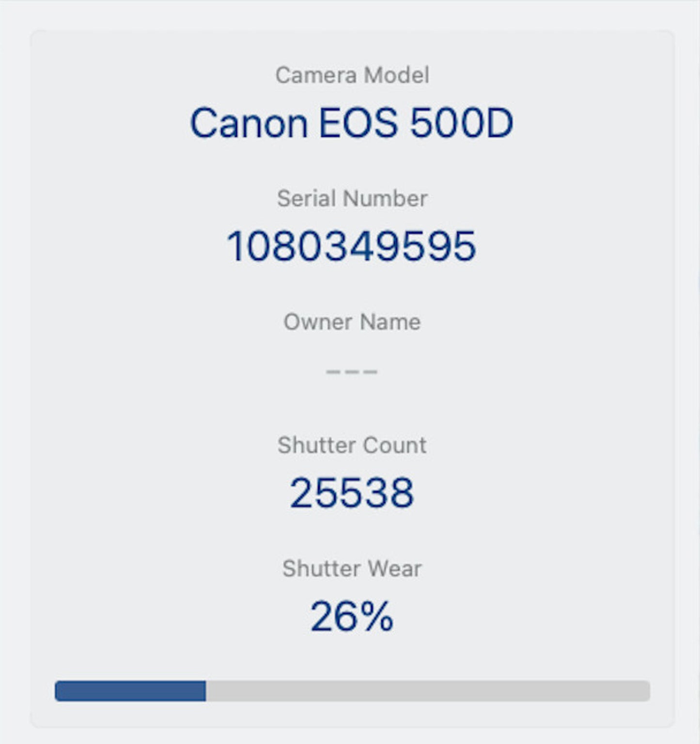This screenshot has width=700, height=744.
Task: Click the "Camera Model" label
Action: click(352, 75)
